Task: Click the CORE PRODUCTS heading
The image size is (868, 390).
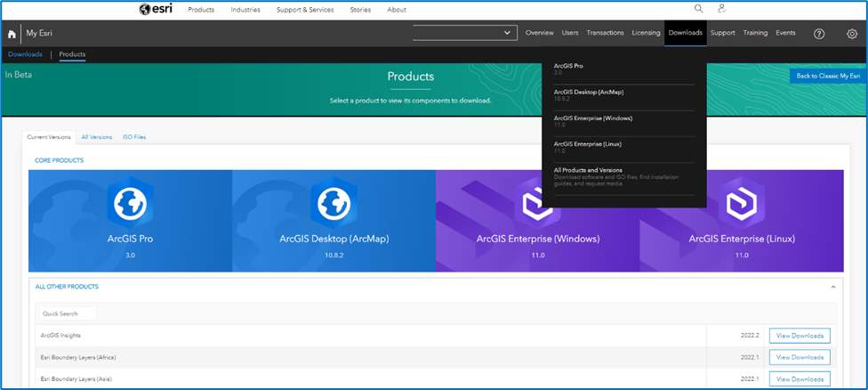Action: point(60,160)
